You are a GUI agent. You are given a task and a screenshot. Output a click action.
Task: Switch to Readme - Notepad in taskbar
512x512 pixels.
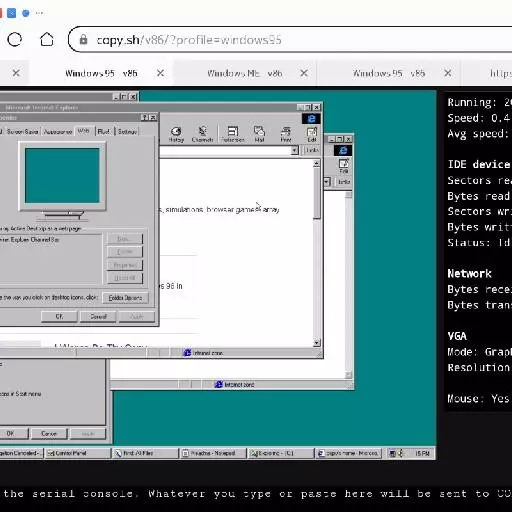pos(213,453)
